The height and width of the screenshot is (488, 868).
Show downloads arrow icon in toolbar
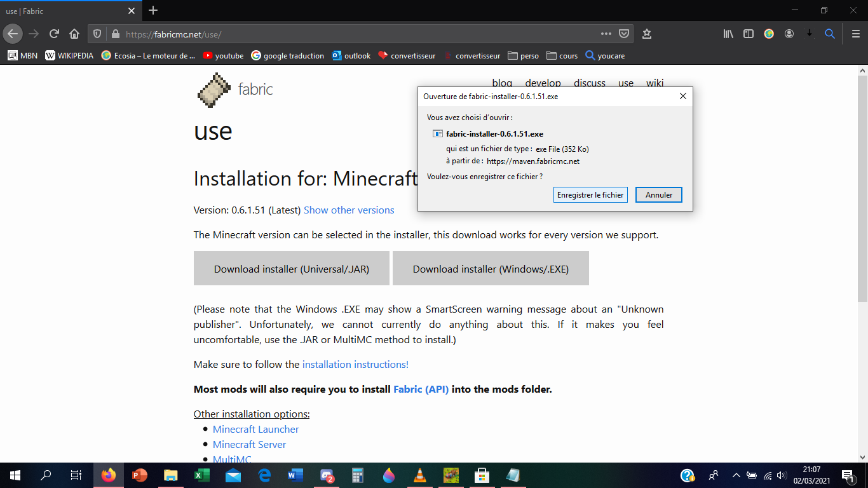point(810,34)
